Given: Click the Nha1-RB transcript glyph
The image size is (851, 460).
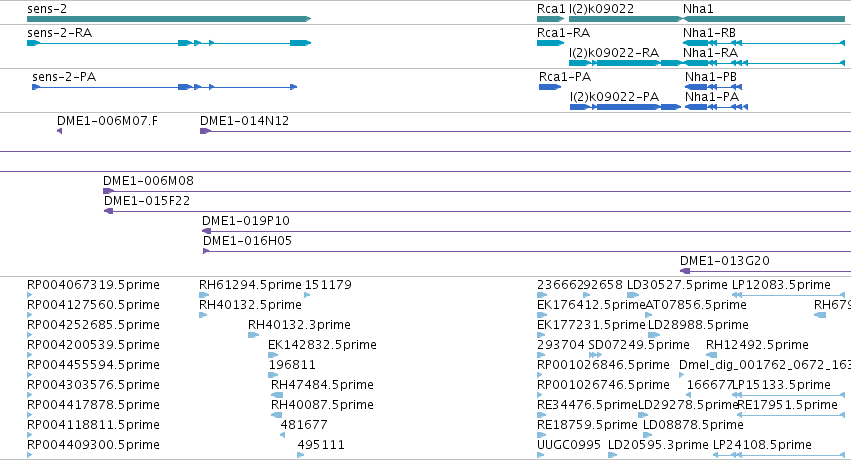Looking at the screenshot, I should pos(764,43).
